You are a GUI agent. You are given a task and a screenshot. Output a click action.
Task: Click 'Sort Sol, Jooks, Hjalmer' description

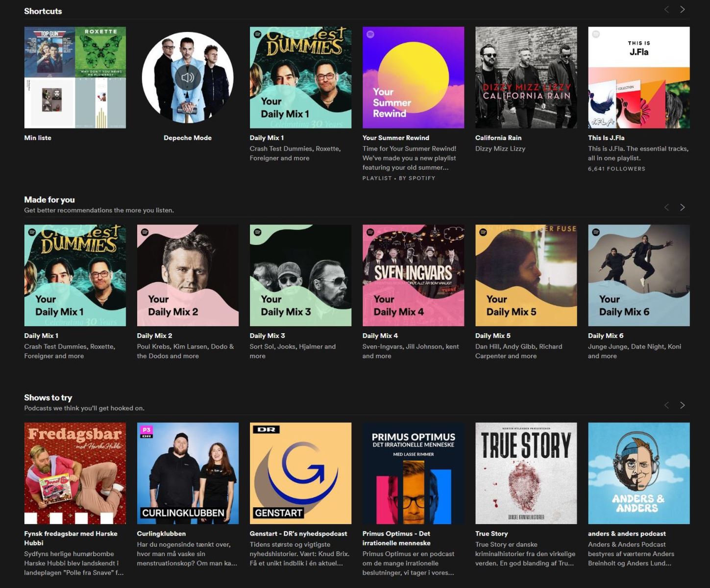(x=293, y=351)
